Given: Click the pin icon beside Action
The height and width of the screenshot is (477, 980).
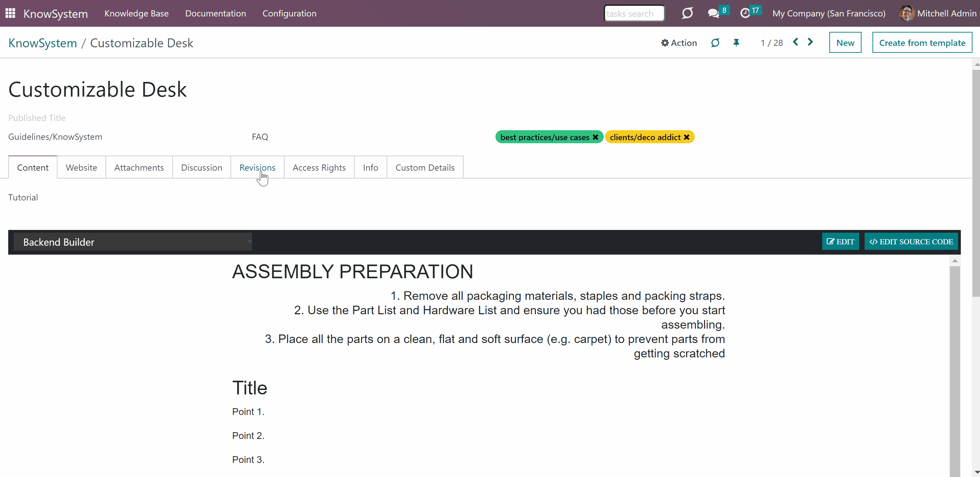Looking at the screenshot, I should coord(736,42).
